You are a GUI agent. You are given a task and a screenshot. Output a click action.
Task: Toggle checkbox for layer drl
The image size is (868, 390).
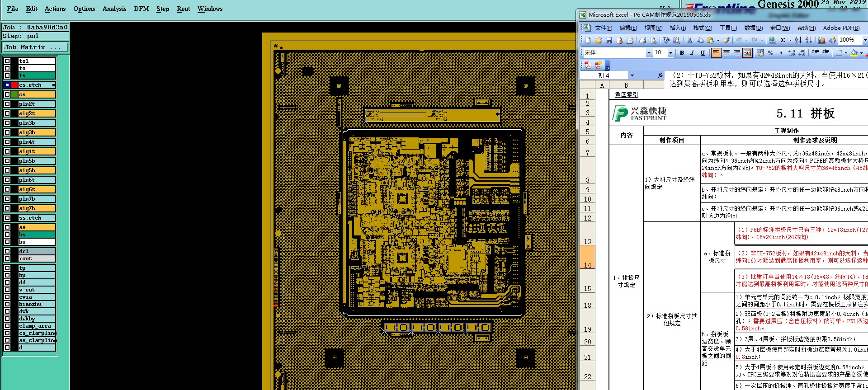[x=7, y=251]
